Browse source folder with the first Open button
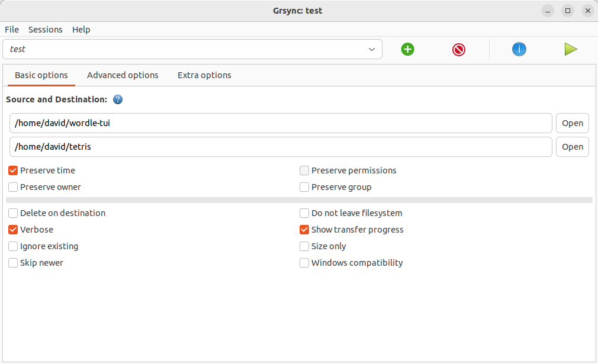This screenshot has height=364, width=598. [572, 123]
